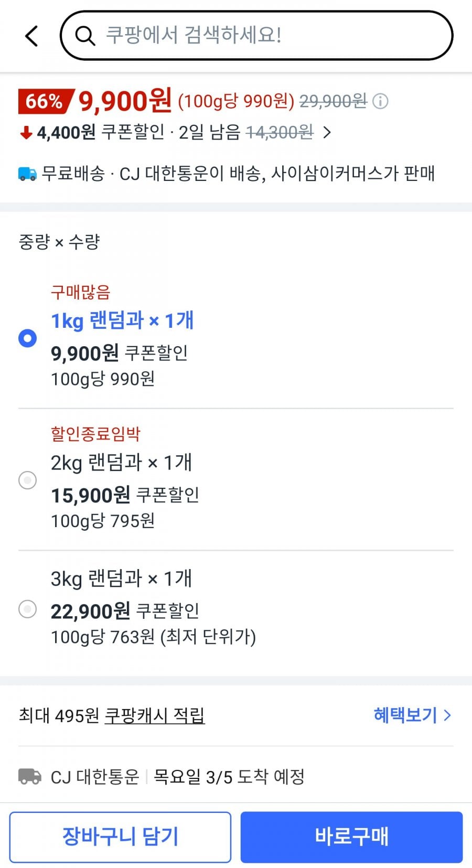Tap the 15,900원 price for 2kg
This screenshot has width=472, height=868.
pos(90,495)
